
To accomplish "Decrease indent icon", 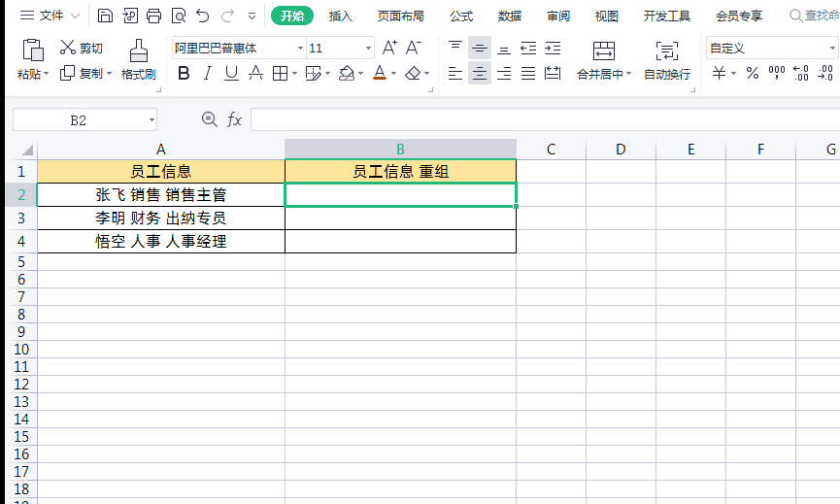I will 528,48.
